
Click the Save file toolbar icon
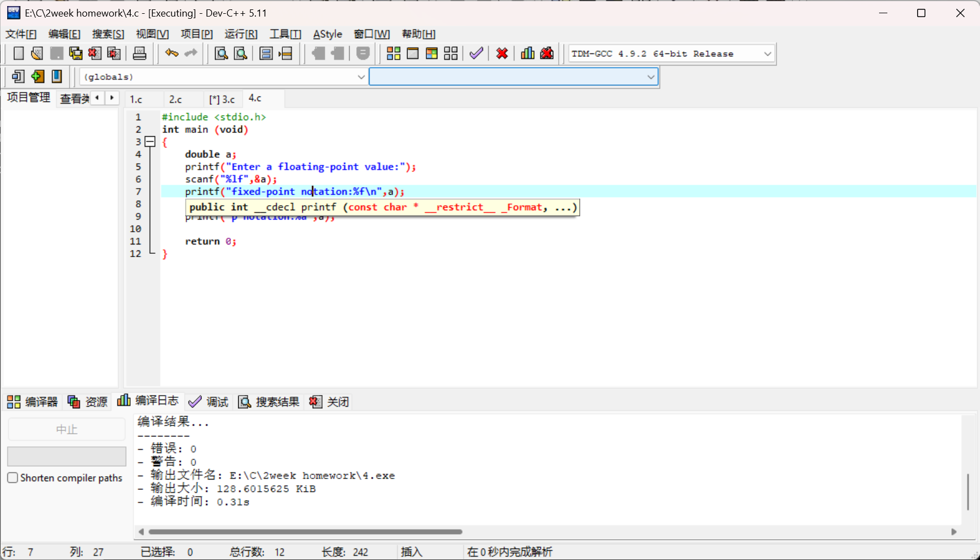click(x=56, y=54)
